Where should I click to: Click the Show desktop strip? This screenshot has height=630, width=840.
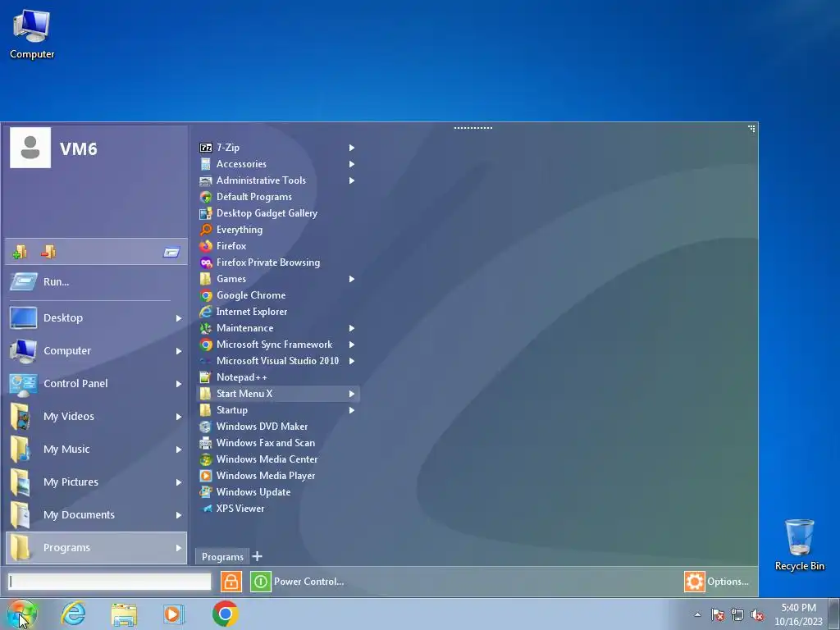click(x=834, y=614)
